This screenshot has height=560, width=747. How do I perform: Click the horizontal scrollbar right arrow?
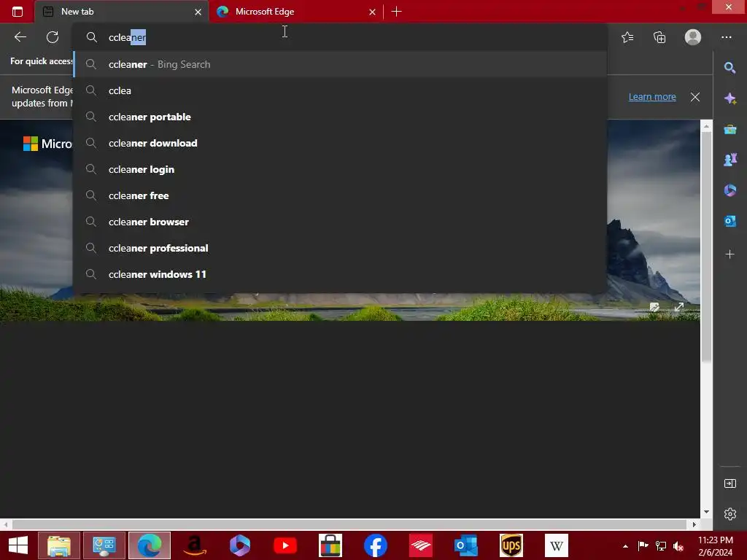tap(694, 524)
